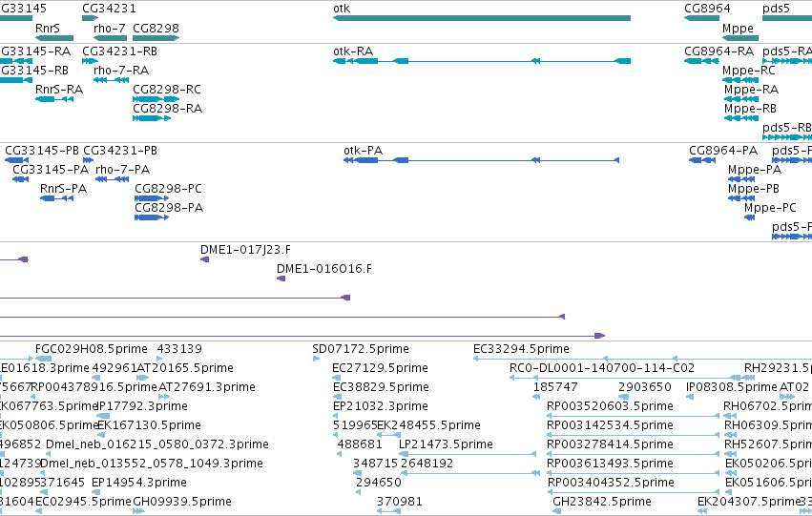The width and height of the screenshot is (812, 516).
Task: Click the rho-7 gene label
Action: pos(110,29)
